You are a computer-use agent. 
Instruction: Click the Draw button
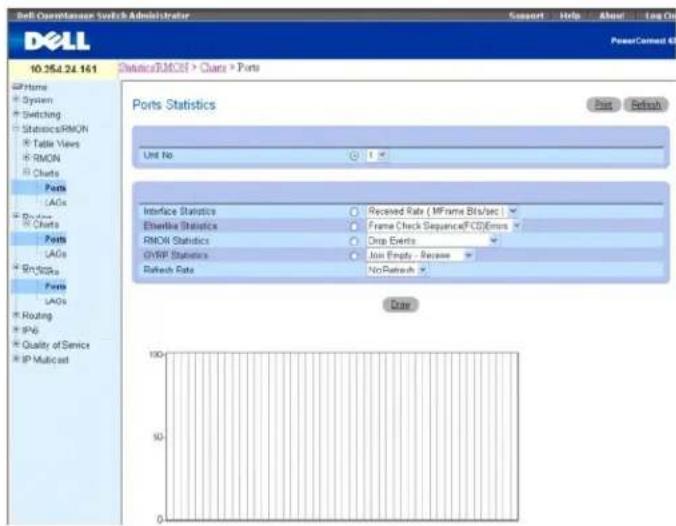click(401, 305)
